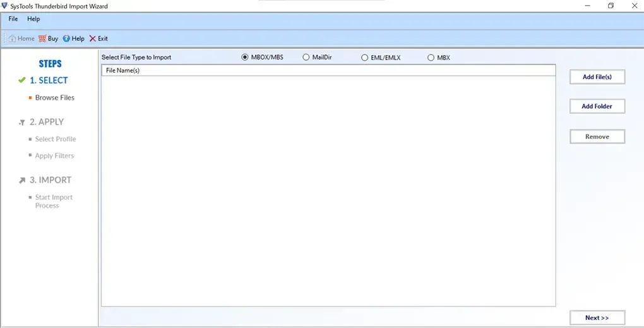The width and height of the screenshot is (644, 328).
Task: Open the File menu
Action: (13, 19)
